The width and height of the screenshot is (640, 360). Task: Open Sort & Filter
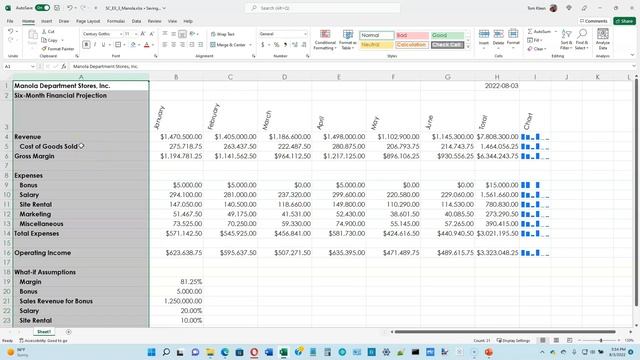click(567, 39)
